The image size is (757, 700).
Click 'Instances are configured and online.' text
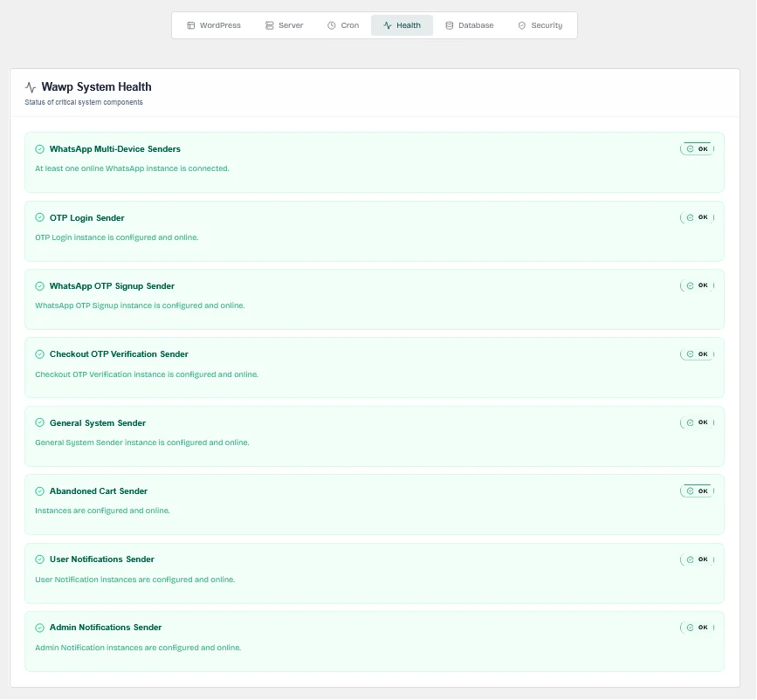102,511
